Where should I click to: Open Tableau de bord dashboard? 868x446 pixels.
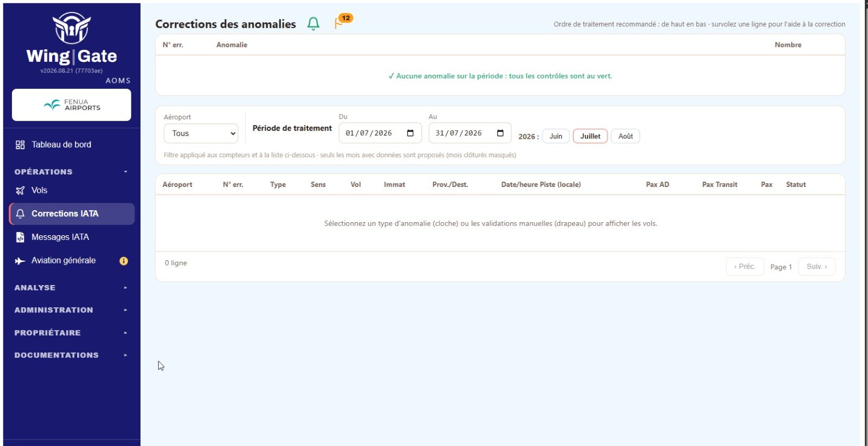[x=61, y=145]
